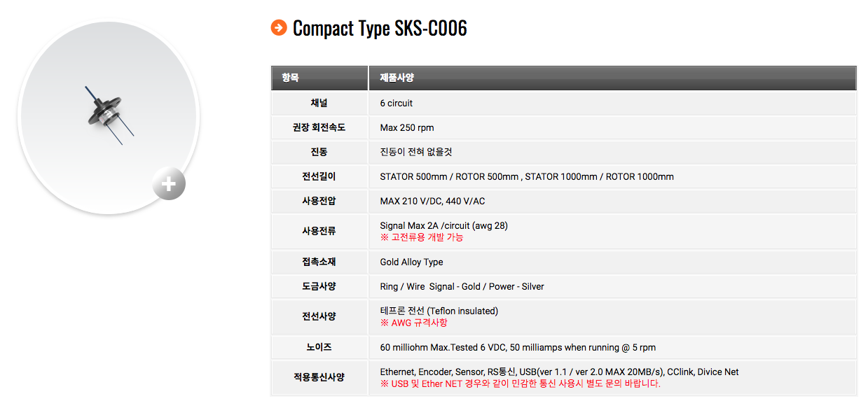Select the 항목 column header

pyautogui.click(x=290, y=78)
